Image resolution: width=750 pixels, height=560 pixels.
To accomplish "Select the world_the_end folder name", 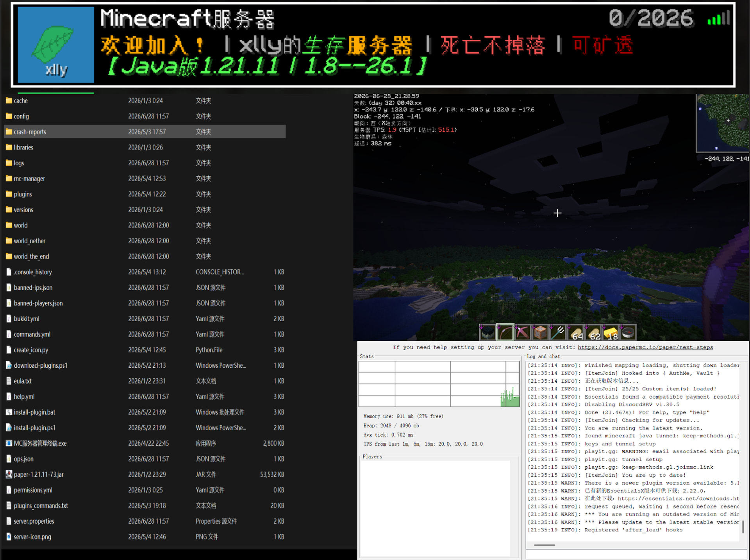I will 31,256.
